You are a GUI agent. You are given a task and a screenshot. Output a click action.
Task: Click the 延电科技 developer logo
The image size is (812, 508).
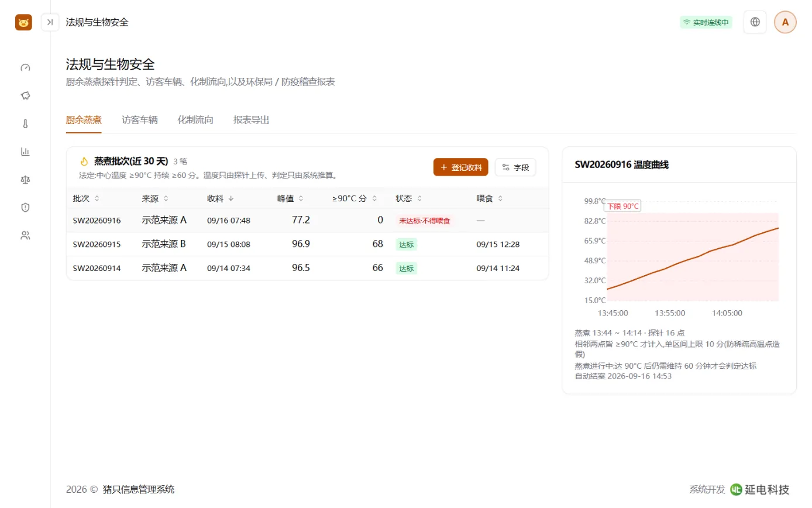tap(760, 489)
